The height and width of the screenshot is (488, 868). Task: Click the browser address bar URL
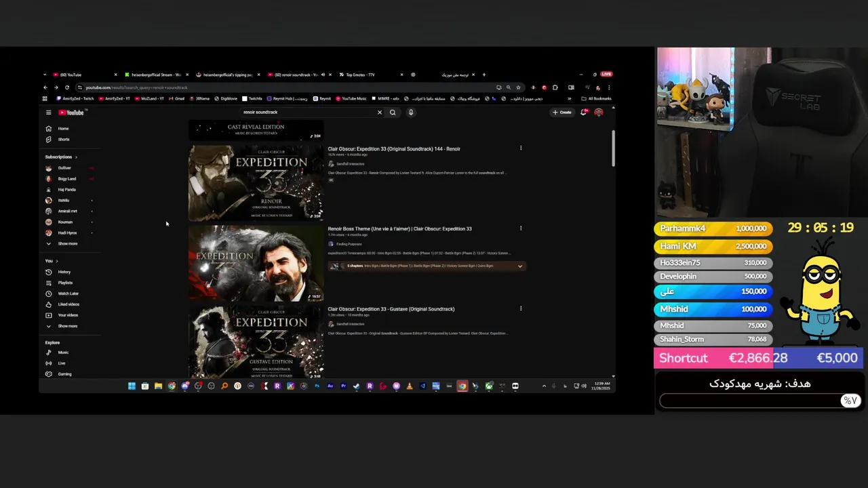[136, 87]
